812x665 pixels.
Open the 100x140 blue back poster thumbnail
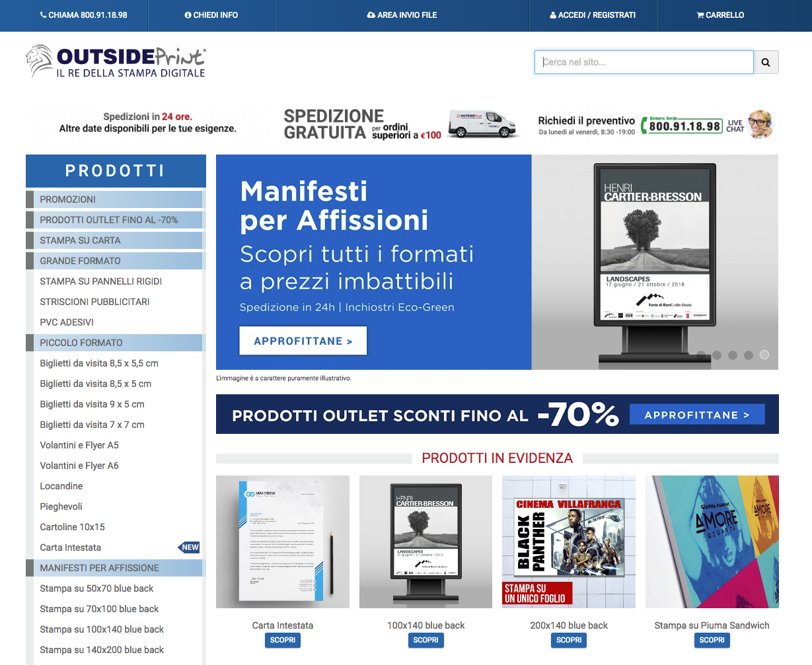pyautogui.click(x=426, y=542)
